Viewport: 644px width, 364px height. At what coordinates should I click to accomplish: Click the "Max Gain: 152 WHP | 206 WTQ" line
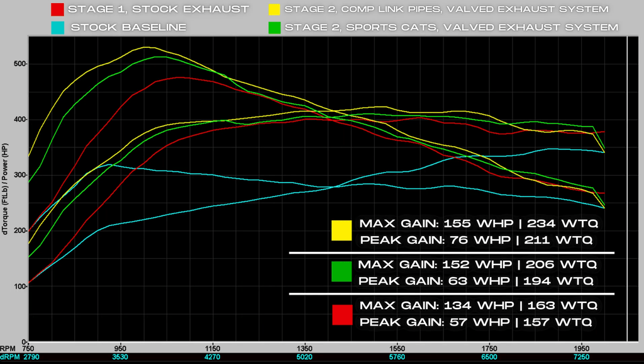[x=477, y=264]
